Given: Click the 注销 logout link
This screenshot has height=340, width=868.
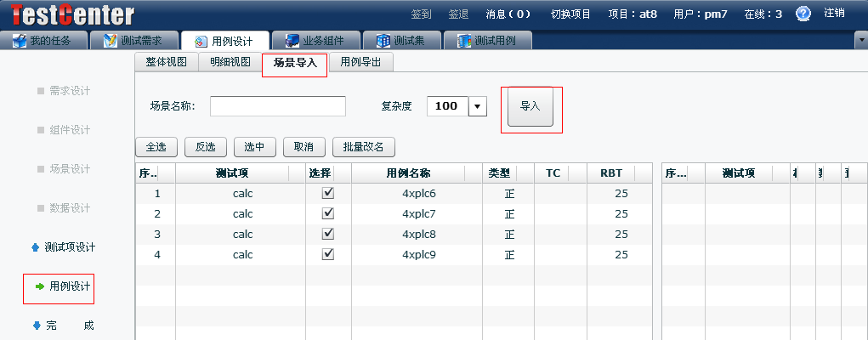Looking at the screenshot, I should 834,13.
